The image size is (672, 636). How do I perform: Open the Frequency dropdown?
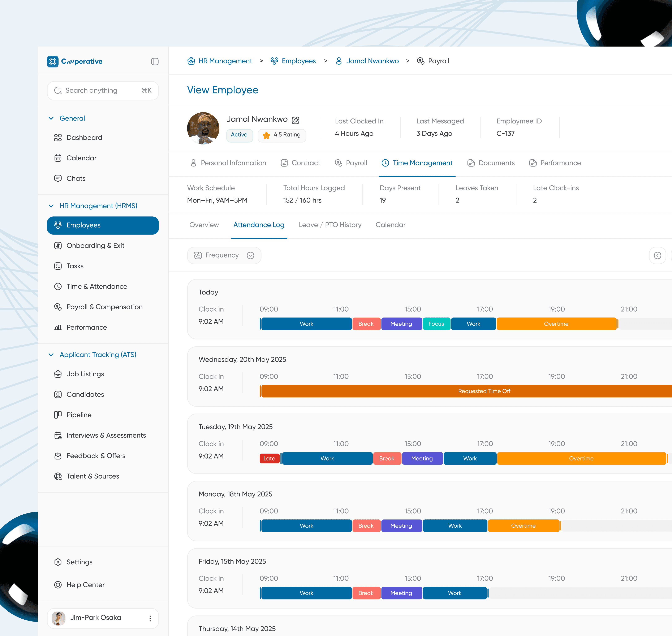click(224, 255)
